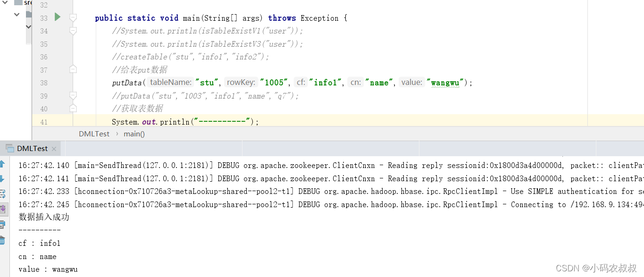The height and width of the screenshot is (277, 644).
Task: Clear console with trash icon
Action: (x=2, y=240)
